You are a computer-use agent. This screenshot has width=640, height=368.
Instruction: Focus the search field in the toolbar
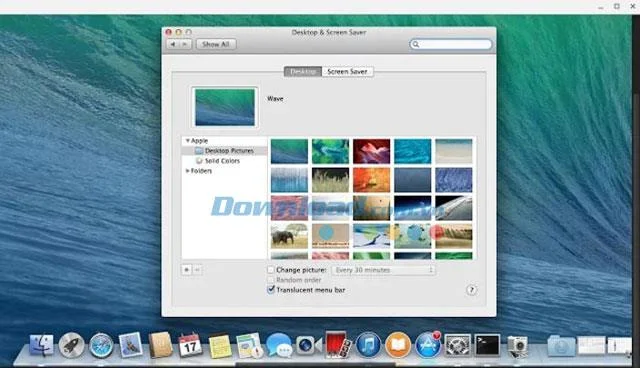pyautogui.click(x=451, y=44)
